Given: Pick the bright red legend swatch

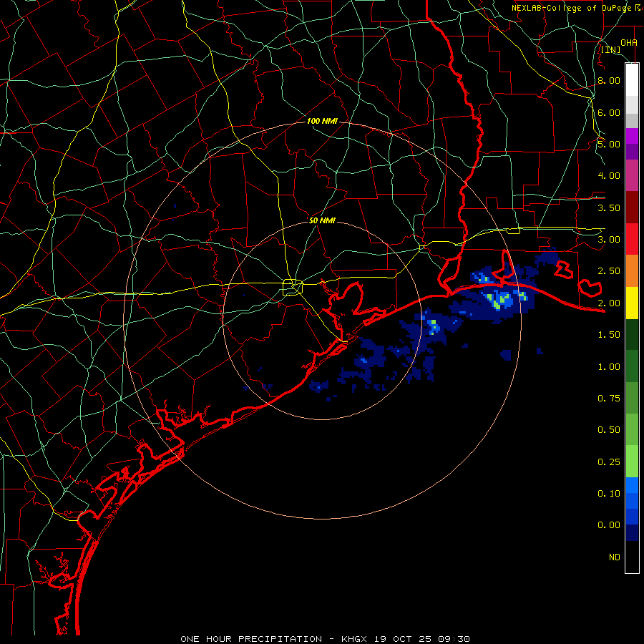Looking at the screenshot, I should 632,239.
